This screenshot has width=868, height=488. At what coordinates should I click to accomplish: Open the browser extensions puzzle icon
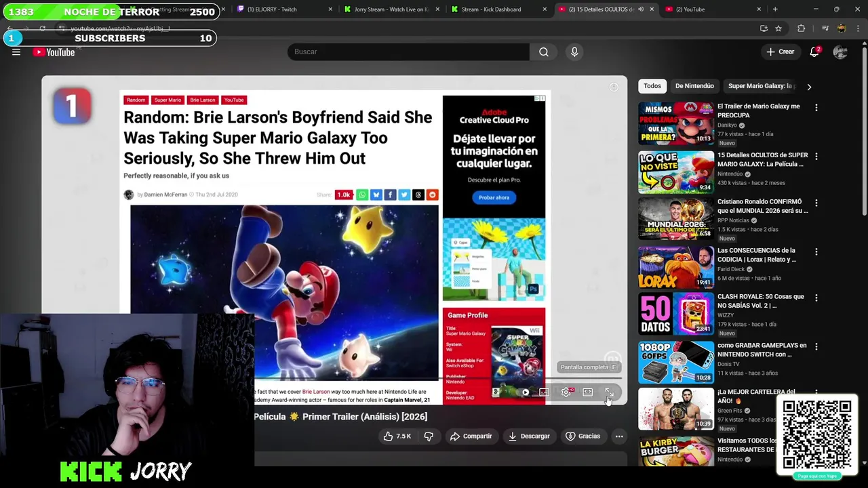[x=802, y=28]
